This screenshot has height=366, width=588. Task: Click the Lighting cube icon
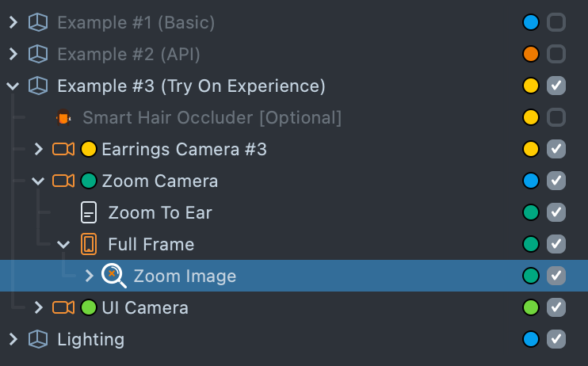click(x=37, y=339)
